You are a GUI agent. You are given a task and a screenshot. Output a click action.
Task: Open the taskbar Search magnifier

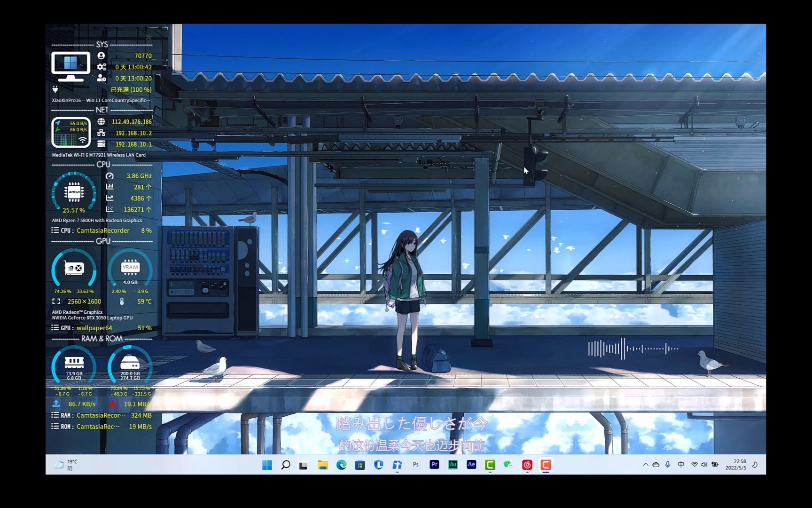pyautogui.click(x=285, y=465)
